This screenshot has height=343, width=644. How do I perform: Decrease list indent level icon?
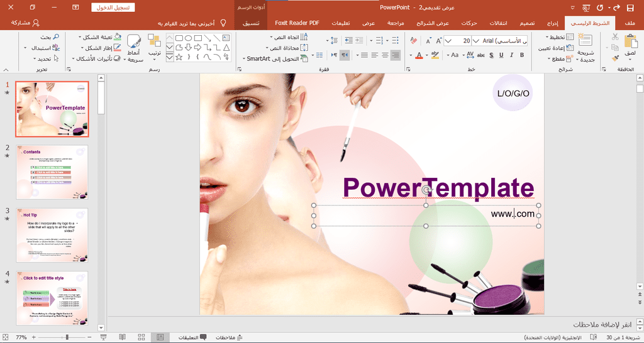tap(359, 40)
